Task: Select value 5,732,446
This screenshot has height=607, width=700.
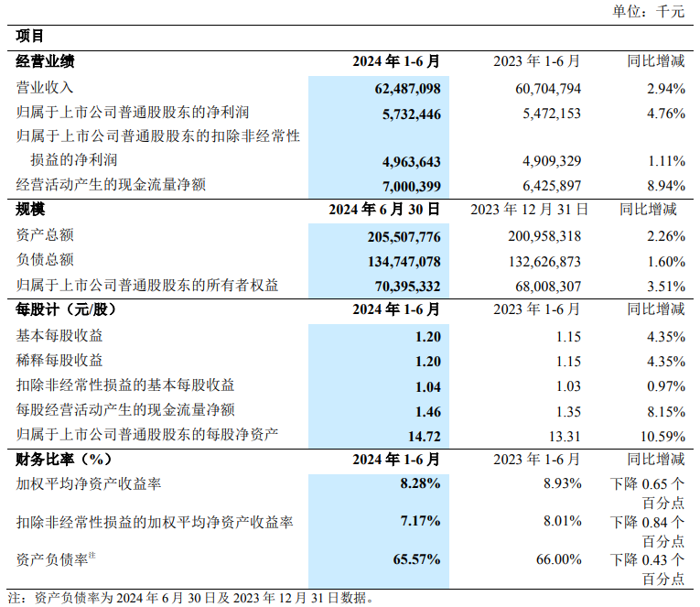Action: coord(412,114)
